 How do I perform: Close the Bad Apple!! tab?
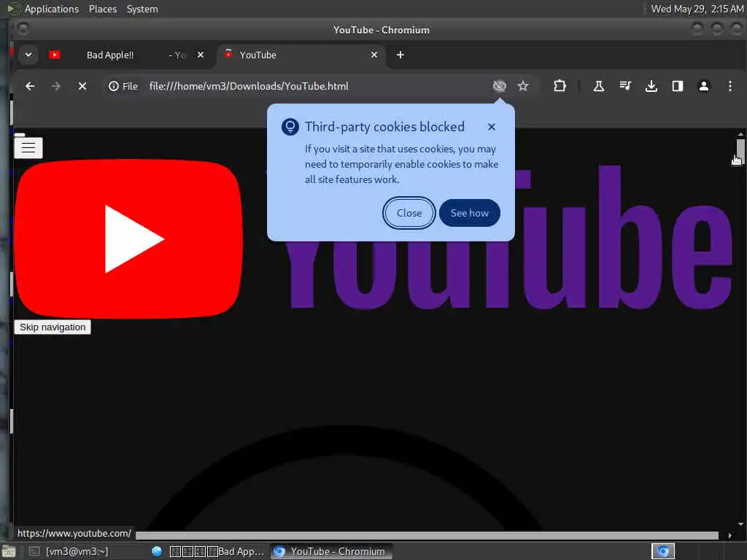pyautogui.click(x=201, y=55)
